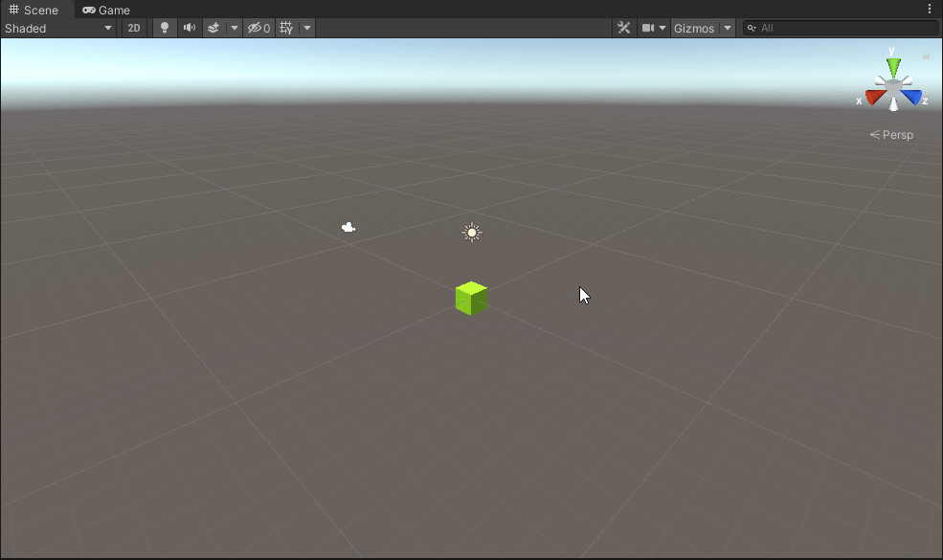Image resolution: width=943 pixels, height=560 pixels.
Task: Click the Gizmos button
Action: 694,28
